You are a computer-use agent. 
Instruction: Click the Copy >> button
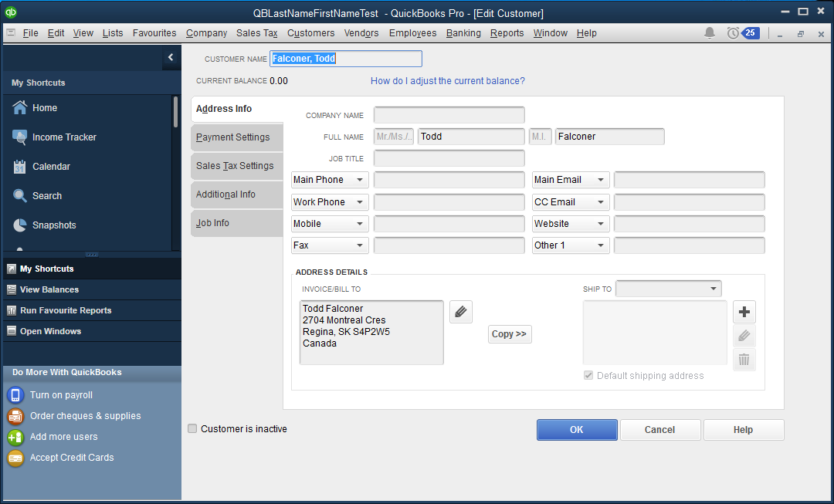click(x=510, y=334)
